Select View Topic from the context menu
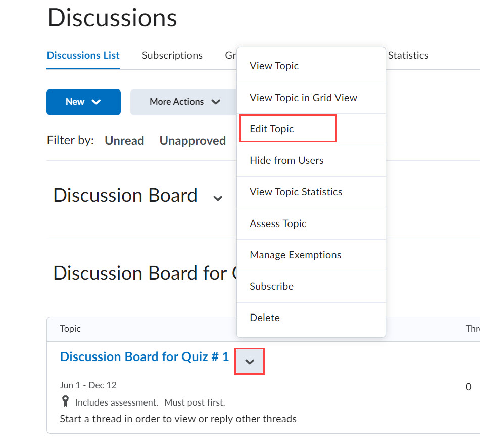The height and width of the screenshot is (448, 480). (x=274, y=66)
